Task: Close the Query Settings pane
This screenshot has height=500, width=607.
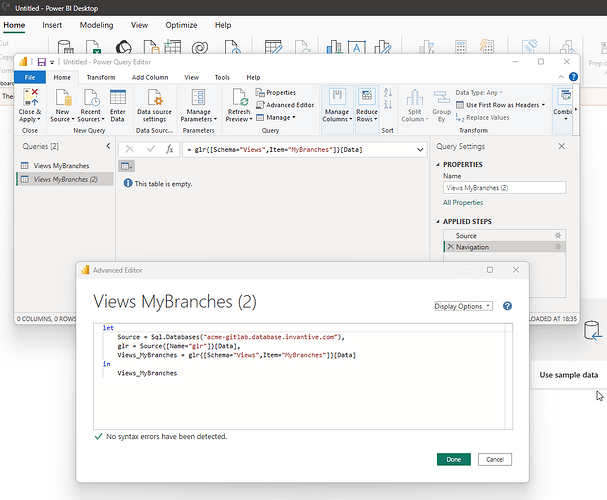Action: tap(562, 146)
